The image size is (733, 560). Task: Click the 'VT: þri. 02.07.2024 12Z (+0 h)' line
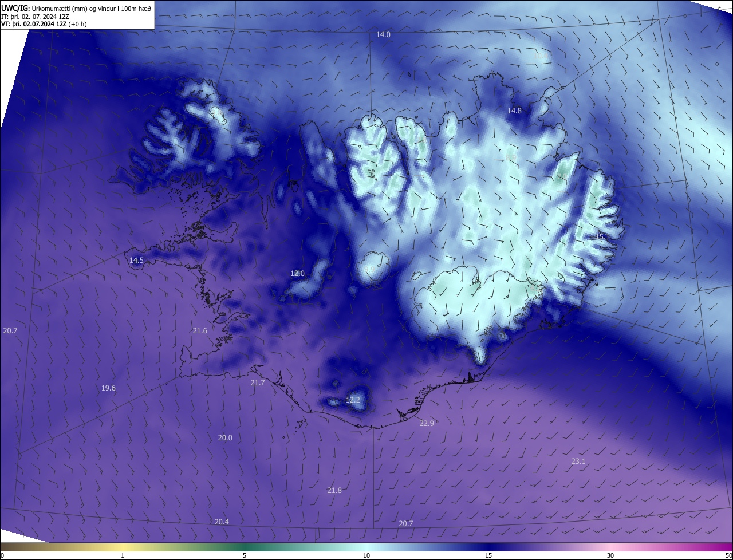[x=44, y=25]
